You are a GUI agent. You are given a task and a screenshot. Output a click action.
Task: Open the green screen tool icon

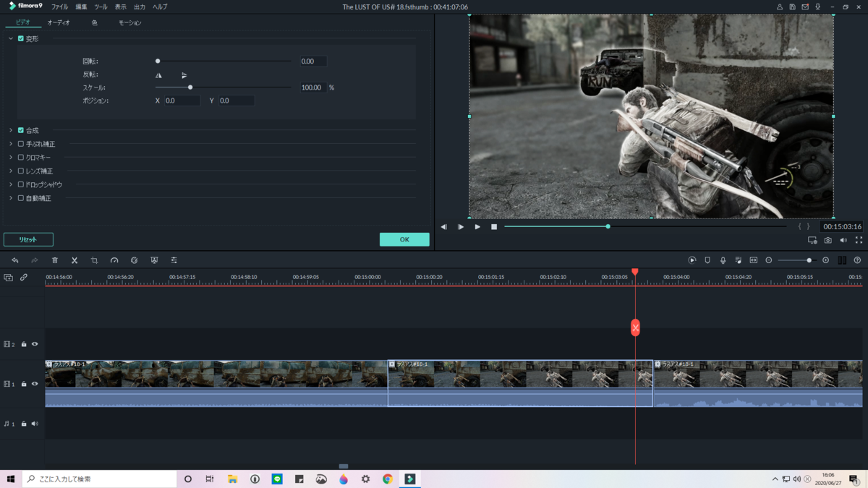pos(154,260)
